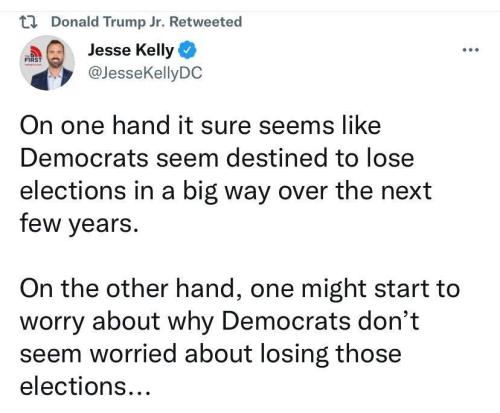Open the @JesseKellyDC handle
The height and width of the screenshot is (413, 500).
click(145, 73)
